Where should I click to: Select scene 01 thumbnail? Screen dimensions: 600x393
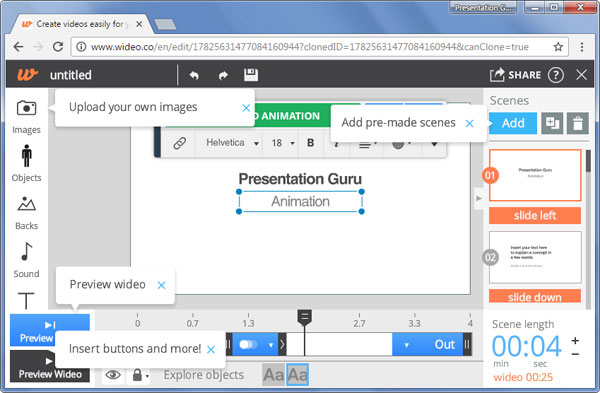[535, 175]
